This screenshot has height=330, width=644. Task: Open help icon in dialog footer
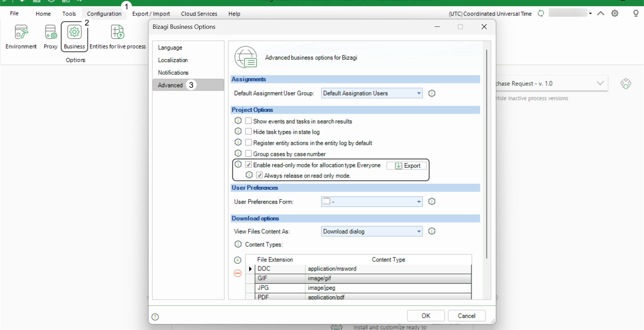point(155,317)
